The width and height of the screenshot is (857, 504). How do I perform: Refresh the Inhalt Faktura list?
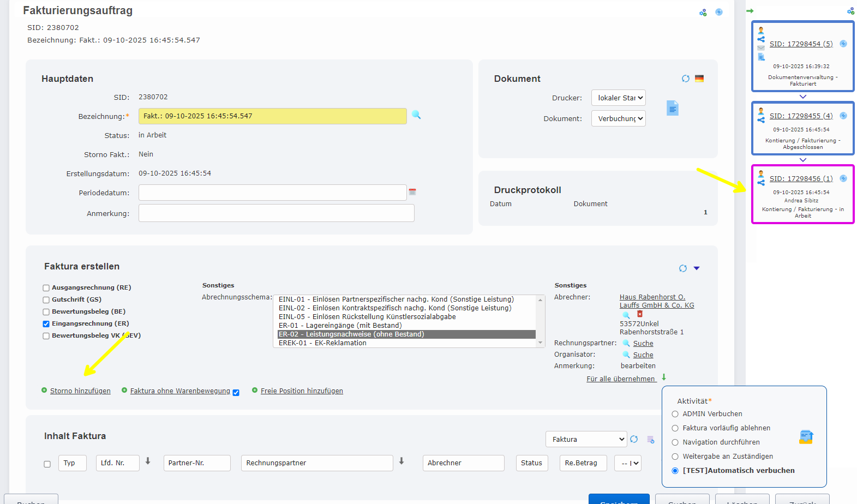[x=634, y=439]
